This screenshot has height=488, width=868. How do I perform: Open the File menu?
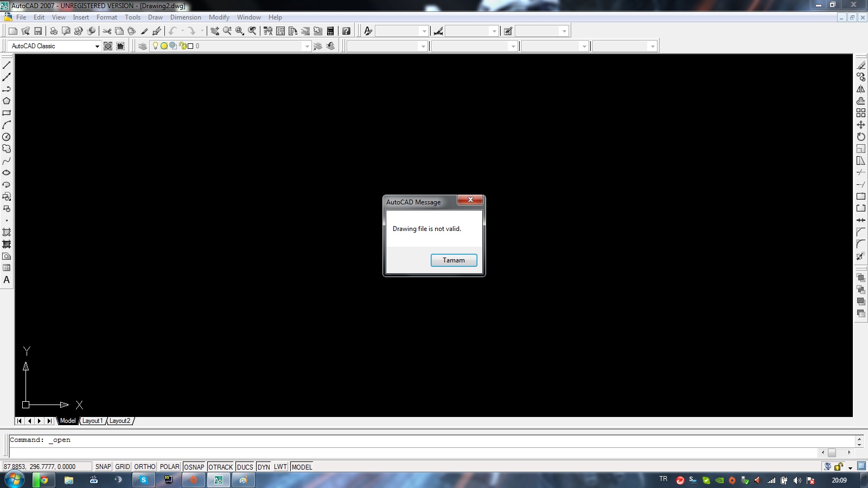pos(21,17)
